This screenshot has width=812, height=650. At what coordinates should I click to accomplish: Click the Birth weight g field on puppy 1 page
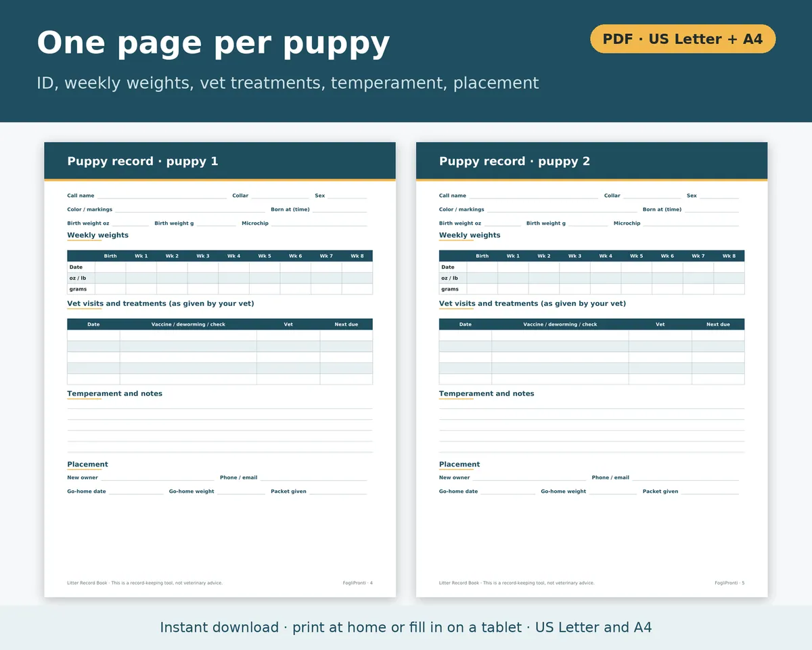tap(217, 223)
